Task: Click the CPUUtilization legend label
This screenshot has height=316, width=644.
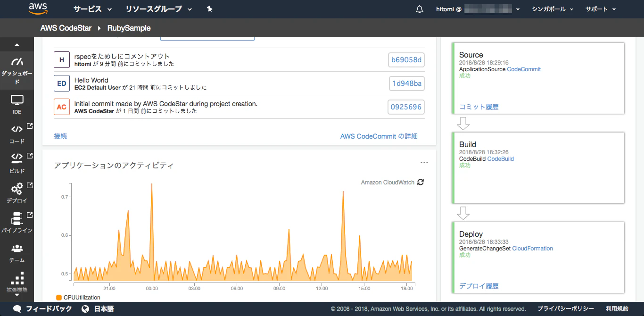Action: [82, 298]
